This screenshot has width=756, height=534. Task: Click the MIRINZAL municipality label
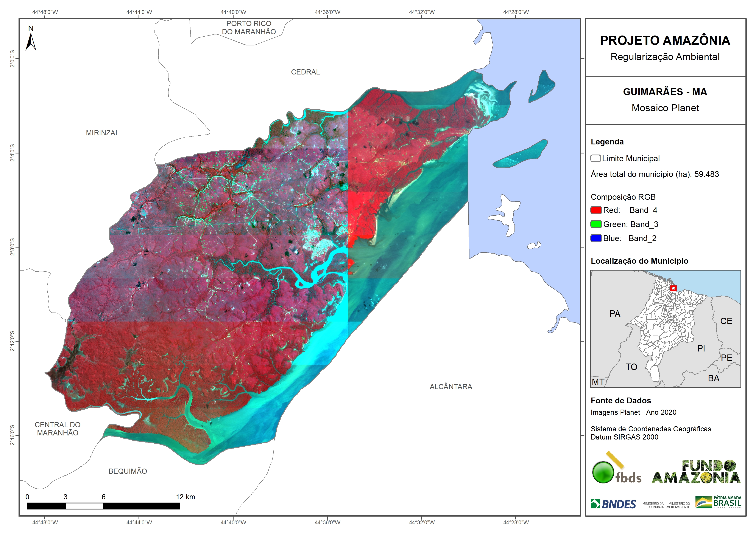point(102,133)
